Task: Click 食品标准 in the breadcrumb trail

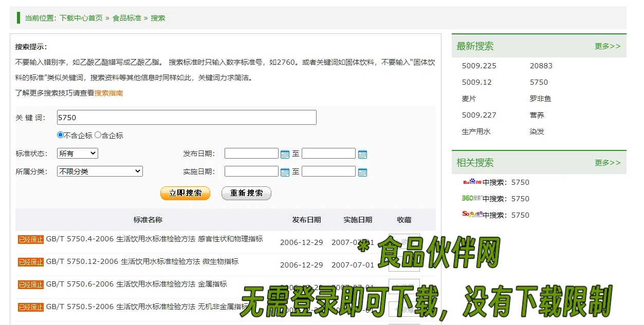Action: point(126,17)
